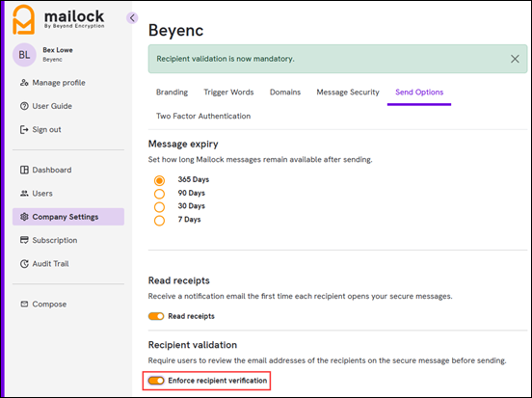The image size is (532, 398).
Task: Click the Subscription card icon
Action: tap(24, 240)
